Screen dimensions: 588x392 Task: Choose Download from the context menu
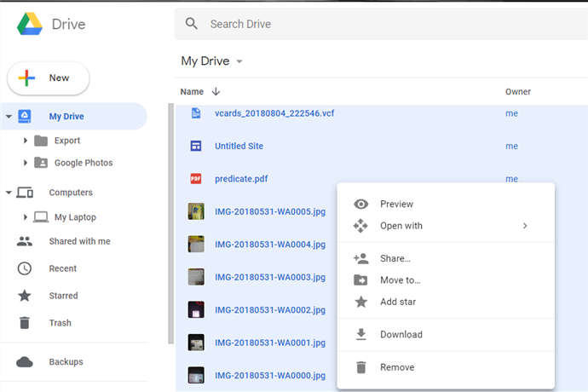(401, 335)
